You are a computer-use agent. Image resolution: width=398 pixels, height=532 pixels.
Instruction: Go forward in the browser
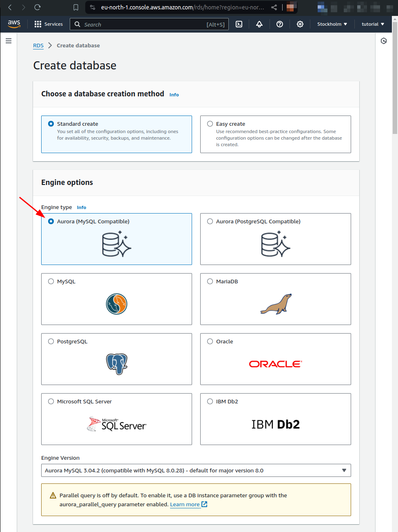[x=24, y=7]
